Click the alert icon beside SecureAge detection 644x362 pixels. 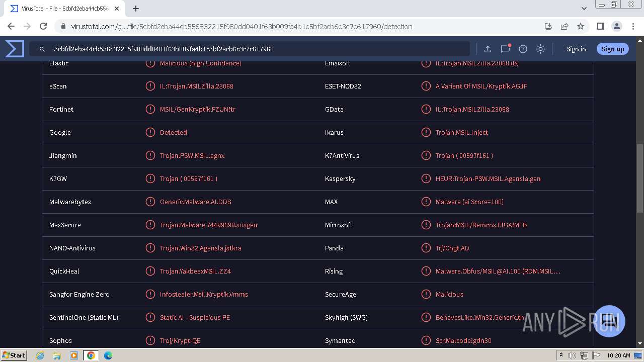coord(426,294)
